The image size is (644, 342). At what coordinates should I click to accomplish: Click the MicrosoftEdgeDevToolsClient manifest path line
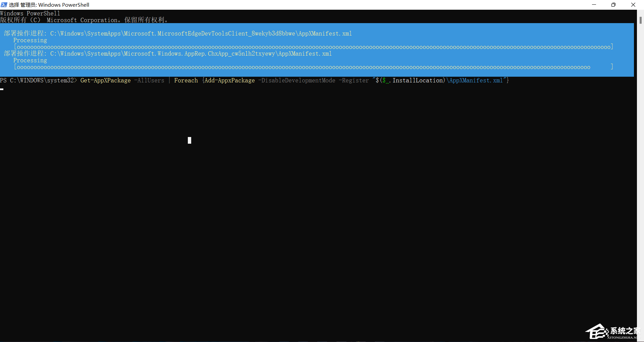pyautogui.click(x=178, y=33)
